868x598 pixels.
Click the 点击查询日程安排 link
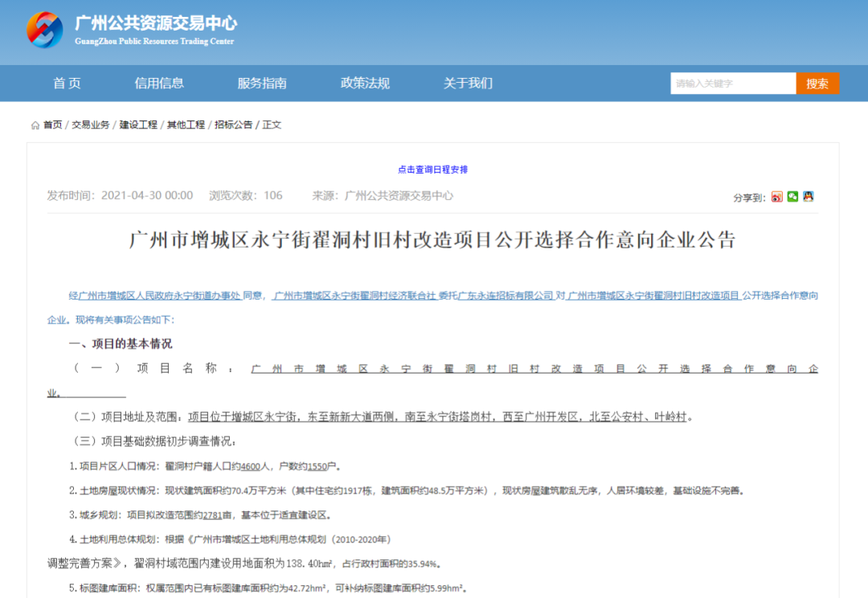coord(432,170)
